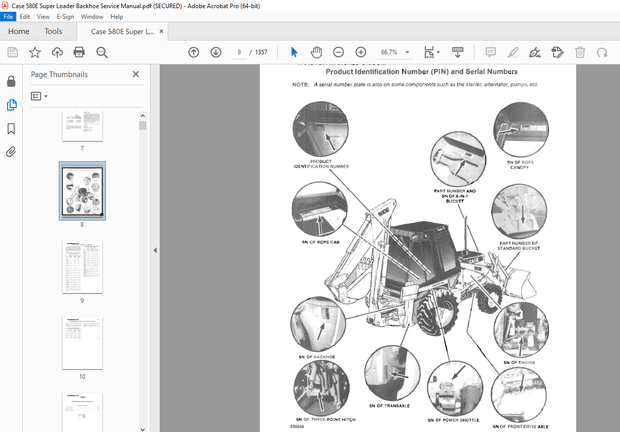The width and height of the screenshot is (620, 432).
Task: Toggle Page Thumbnails sidebar icon
Action: click(x=11, y=105)
